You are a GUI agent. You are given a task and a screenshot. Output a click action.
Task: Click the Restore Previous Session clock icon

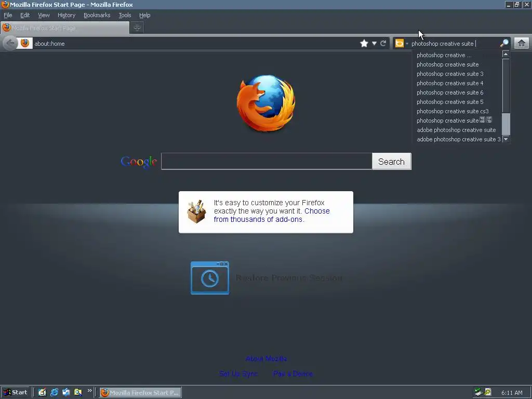(x=210, y=278)
